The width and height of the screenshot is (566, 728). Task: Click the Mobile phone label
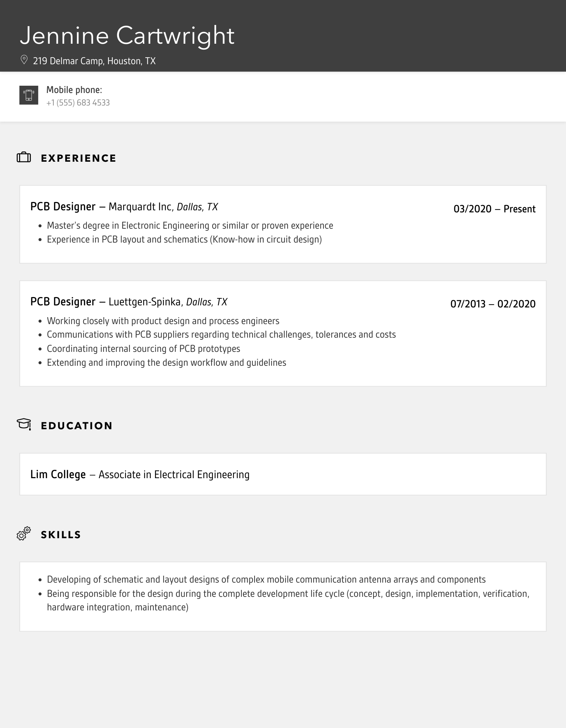pyautogui.click(x=74, y=90)
